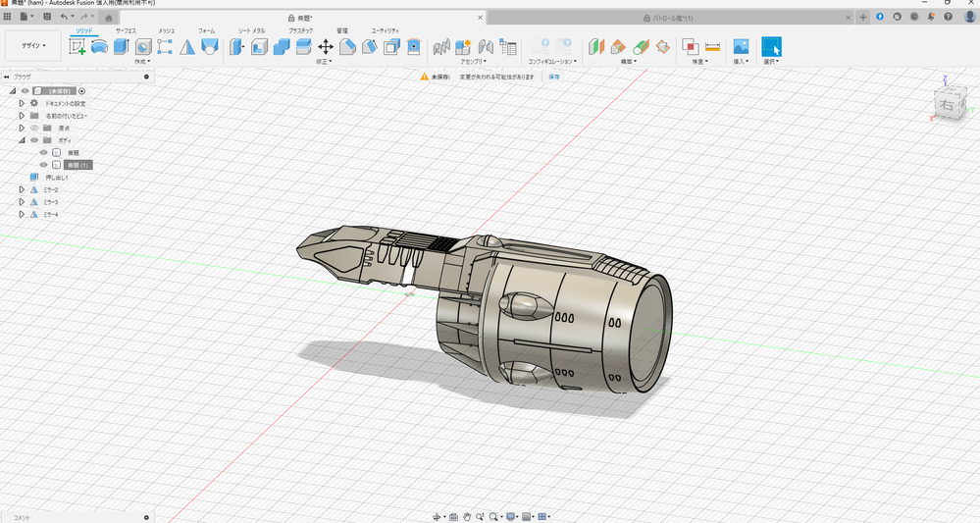Select the Interference inspect tool
The width and height of the screenshot is (980, 523).
tap(690, 47)
